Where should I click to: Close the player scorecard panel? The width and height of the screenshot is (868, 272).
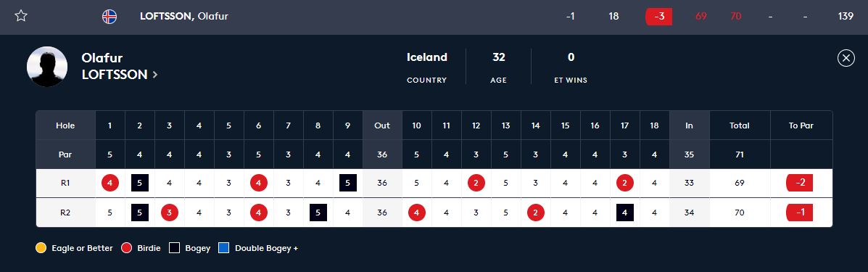coord(846,57)
